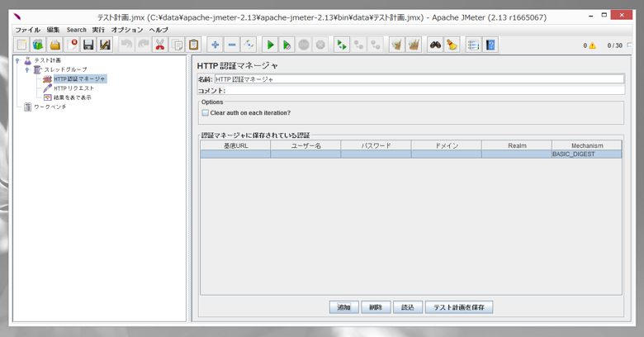Open the Help icon in toolbar
The height and width of the screenshot is (337, 644).
point(490,45)
